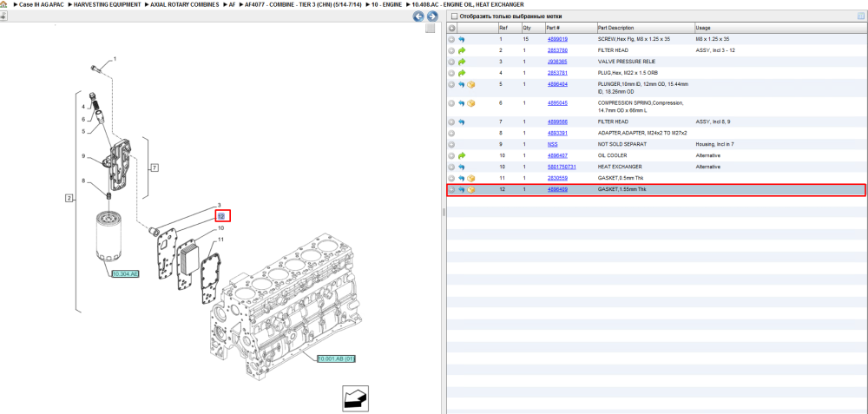
Task: Enable 'Отобразить только выбранные метки' checkbox
Action: [x=455, y=16]
